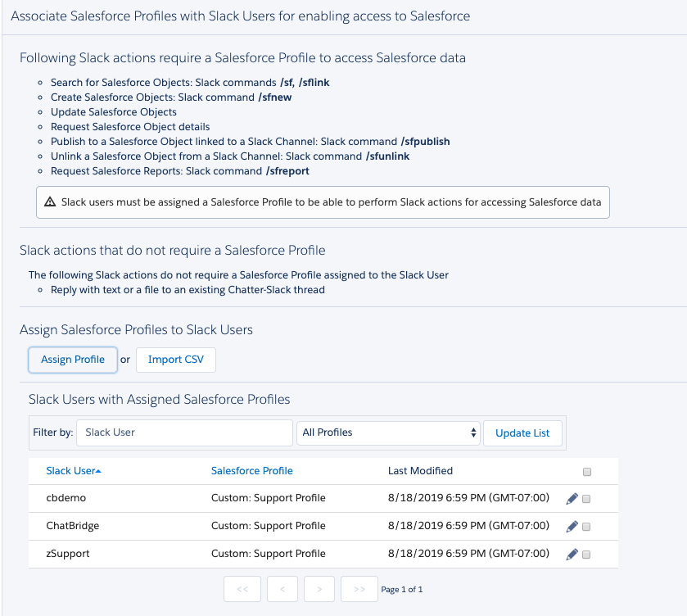Edit the ChatBridge profile assignment
This screenshot has width=687, height=616.
(x=572, y=526)
